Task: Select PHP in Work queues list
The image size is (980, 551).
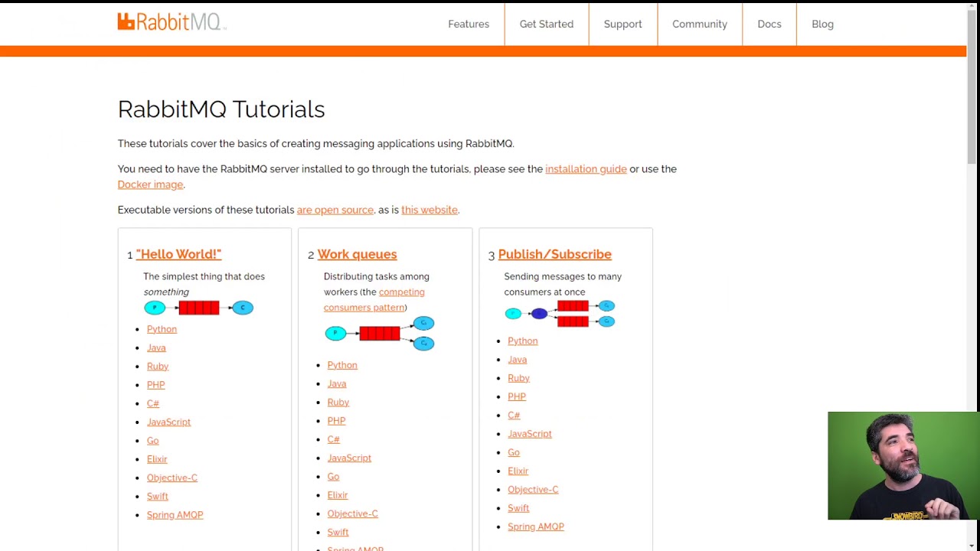Action: click(x=336, y=421)
